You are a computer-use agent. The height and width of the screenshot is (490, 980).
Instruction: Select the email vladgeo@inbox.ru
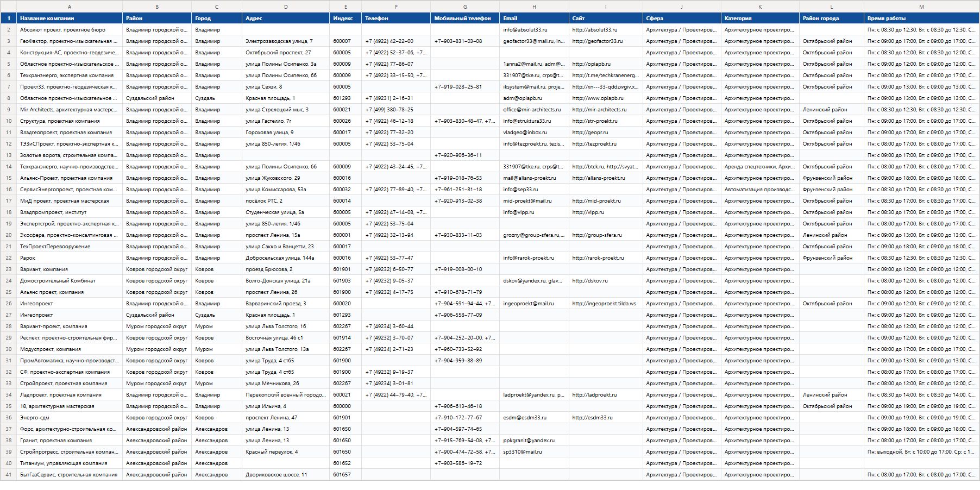coord(534,133)
